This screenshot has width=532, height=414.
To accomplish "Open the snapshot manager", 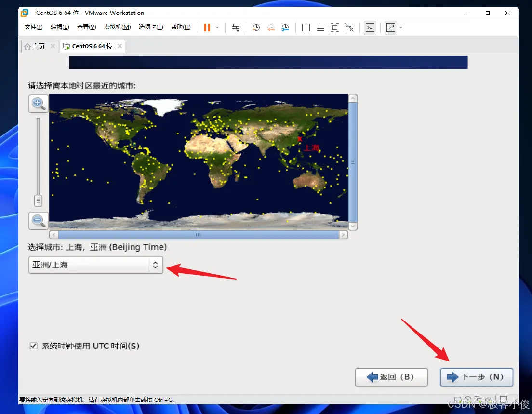I will [285, 27].
